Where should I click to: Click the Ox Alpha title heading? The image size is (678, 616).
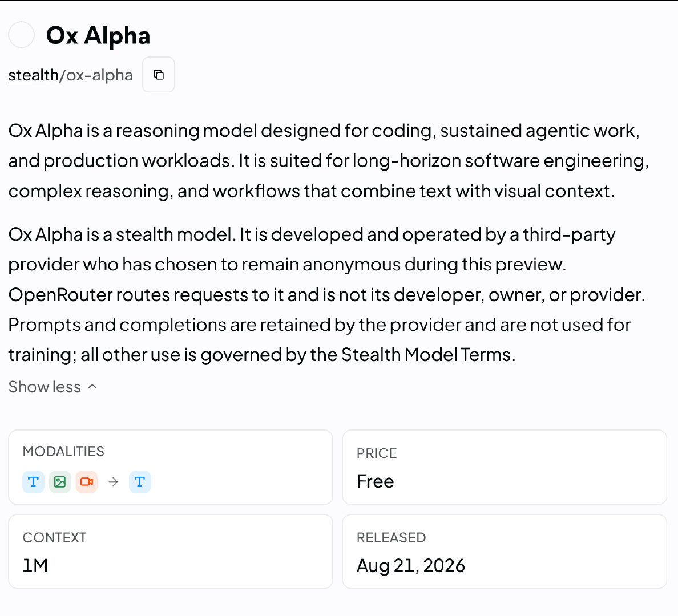point(98,35)
